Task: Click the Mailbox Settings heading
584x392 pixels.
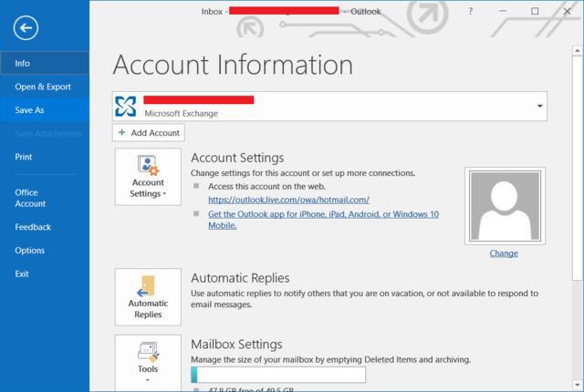Action: (x=236, y=345)
